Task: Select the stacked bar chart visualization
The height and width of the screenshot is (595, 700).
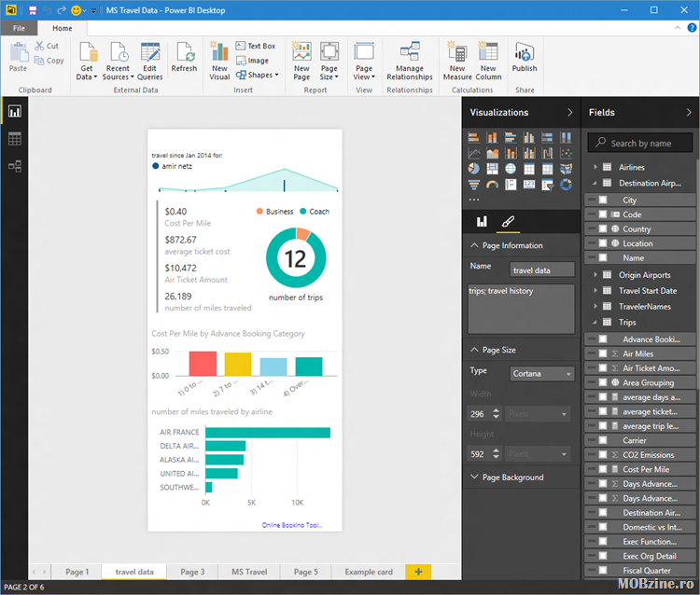Action: tap(473, 137)
